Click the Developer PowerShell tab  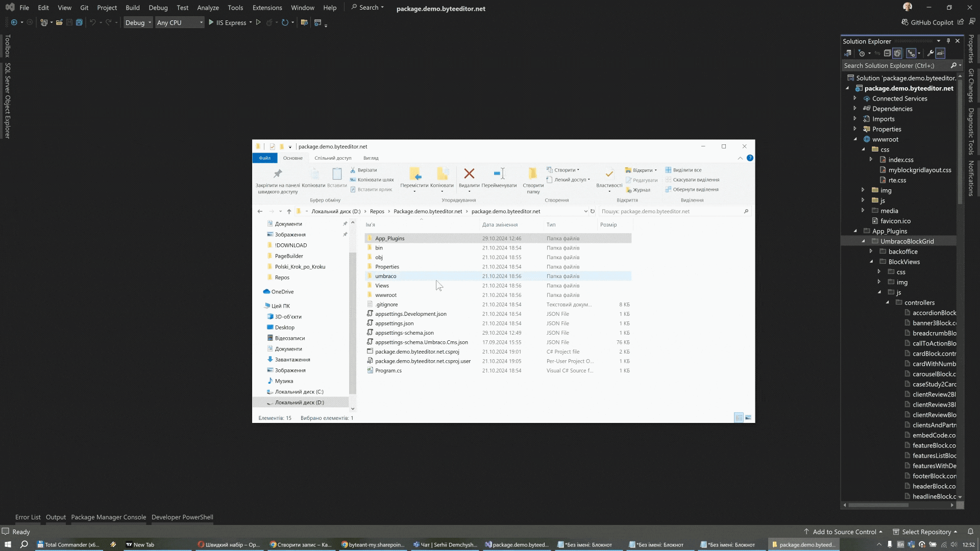[x=182, y=517]
